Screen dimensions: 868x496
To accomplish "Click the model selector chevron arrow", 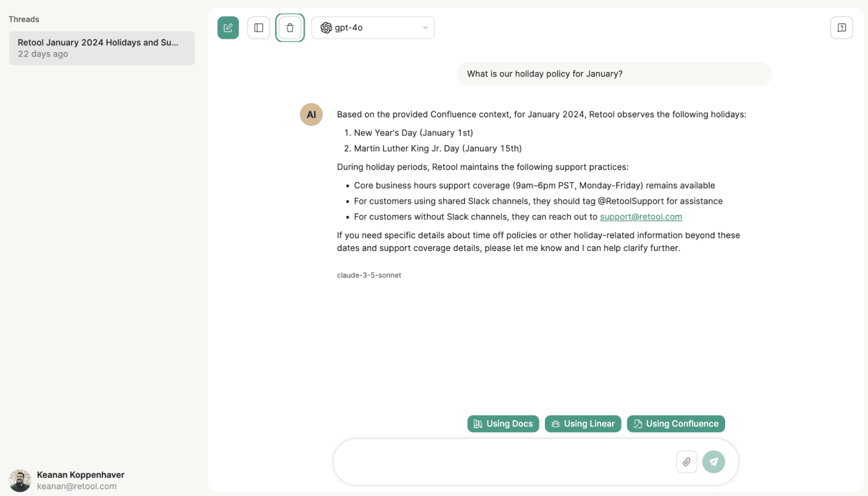I will pos(425,28).
